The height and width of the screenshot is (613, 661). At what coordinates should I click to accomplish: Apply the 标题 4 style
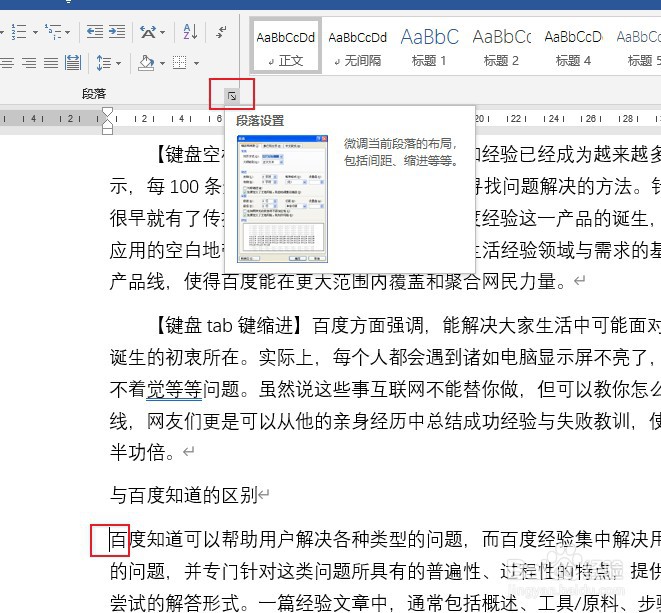pos(573,46)
